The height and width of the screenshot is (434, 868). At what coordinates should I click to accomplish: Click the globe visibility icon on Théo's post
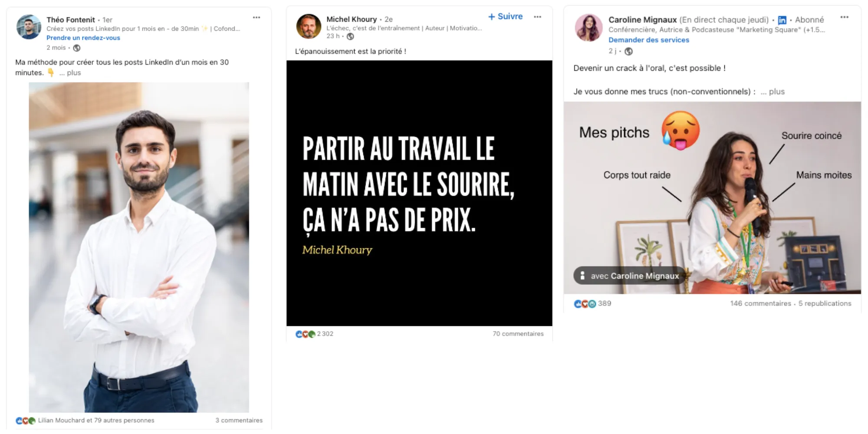77,48
